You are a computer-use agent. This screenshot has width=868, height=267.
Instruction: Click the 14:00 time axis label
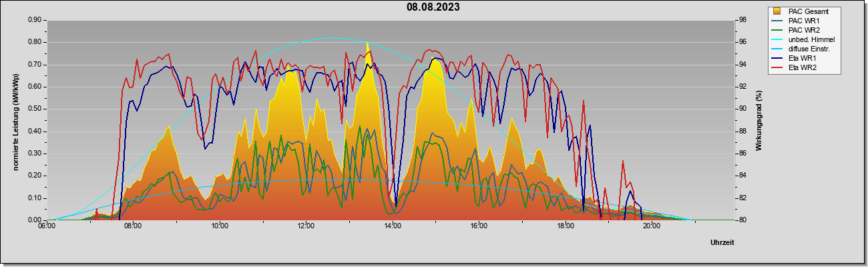(393, 226)
